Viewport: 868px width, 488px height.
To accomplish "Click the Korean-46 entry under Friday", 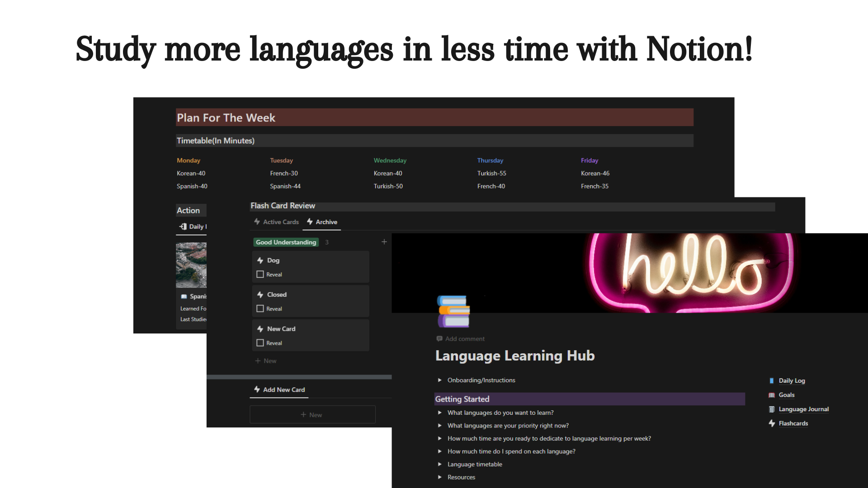I will (595, 173).
